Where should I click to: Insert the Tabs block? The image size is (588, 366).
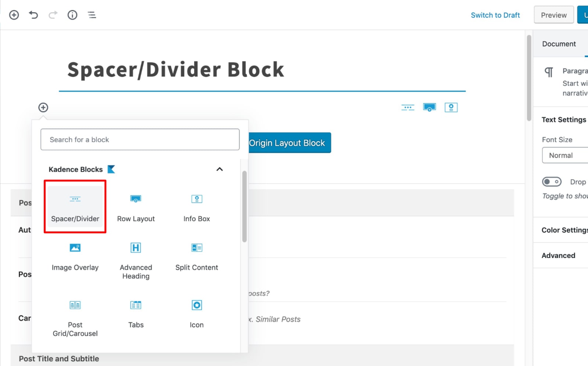(x=136, y=314)
